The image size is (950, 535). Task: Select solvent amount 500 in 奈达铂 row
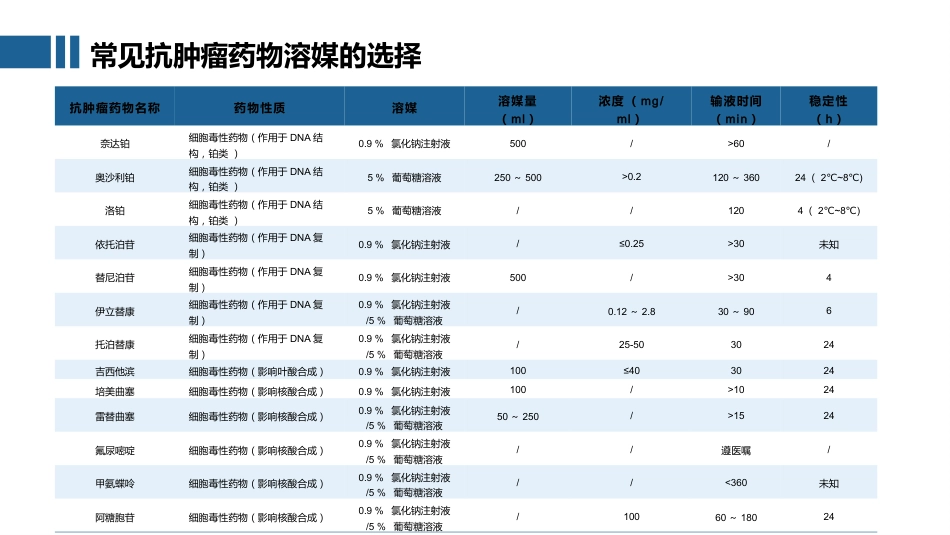coord(517,144)
